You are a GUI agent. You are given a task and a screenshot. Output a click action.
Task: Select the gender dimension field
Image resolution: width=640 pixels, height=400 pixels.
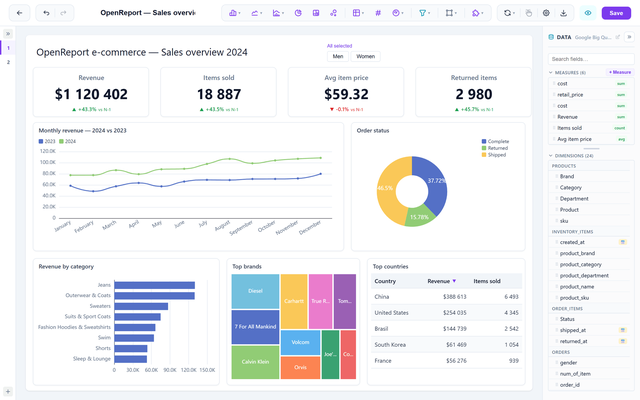pyautogui.click(x=591, y=362)
